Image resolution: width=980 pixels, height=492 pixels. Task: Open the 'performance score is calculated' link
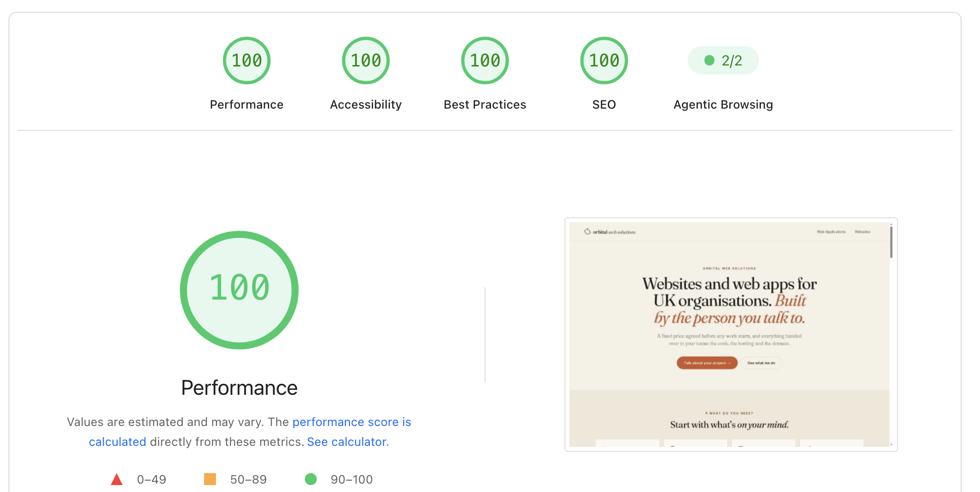(351, 422)
